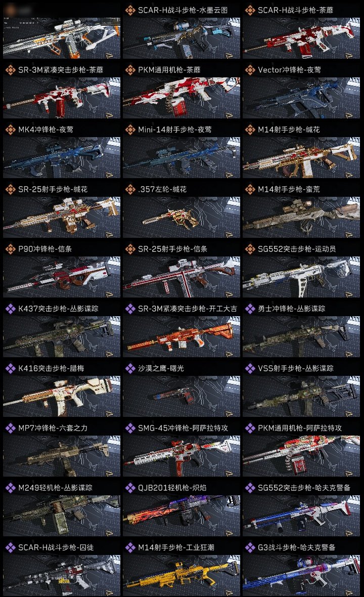Image resolution: width=364 pixels, height=597 pixels.
Task: Click the MP7冲锋枪-六套之力 title text
Action: (x=53, y=428)
